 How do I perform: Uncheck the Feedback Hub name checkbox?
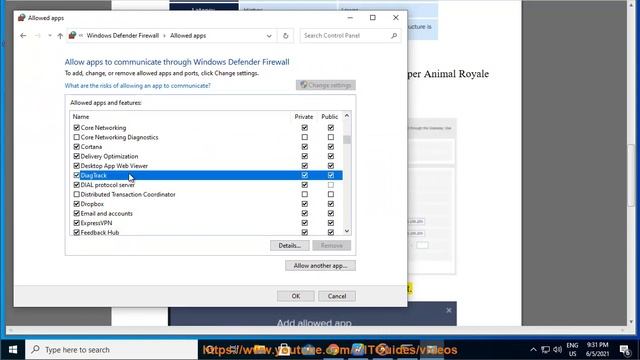(x=76, y=232)
